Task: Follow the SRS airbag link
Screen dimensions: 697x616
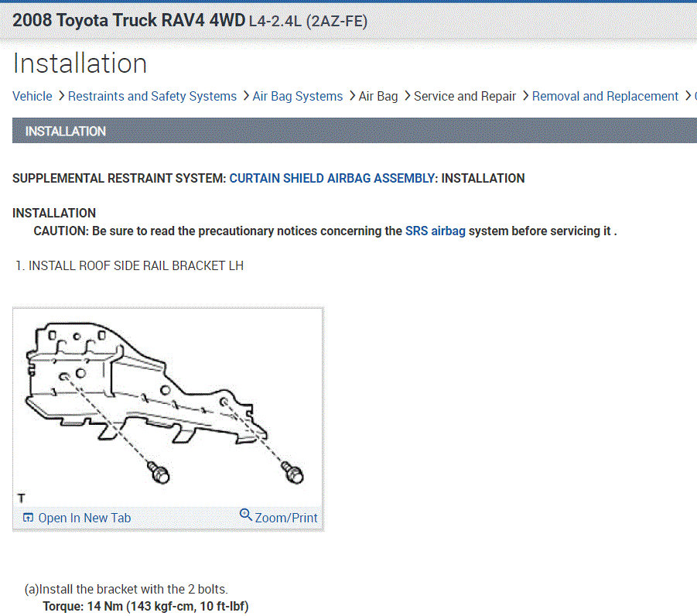Action: [436, 231]
